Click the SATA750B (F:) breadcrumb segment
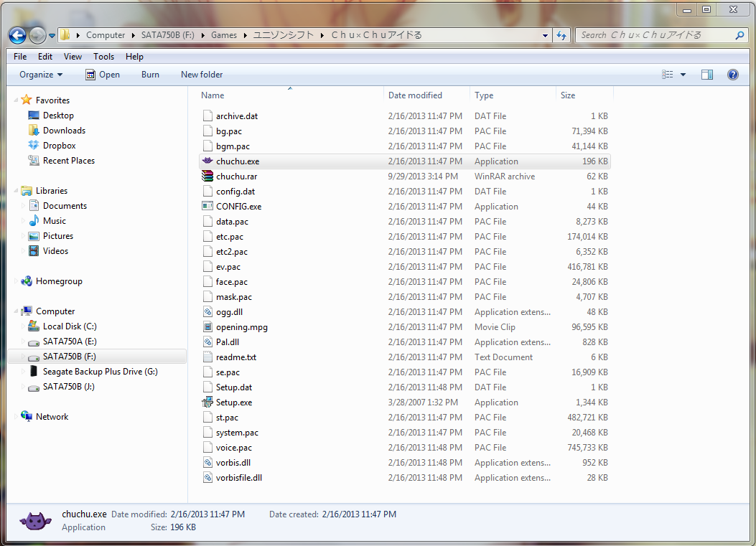Viewport: 756px width, 546px height. coord(168,35)
